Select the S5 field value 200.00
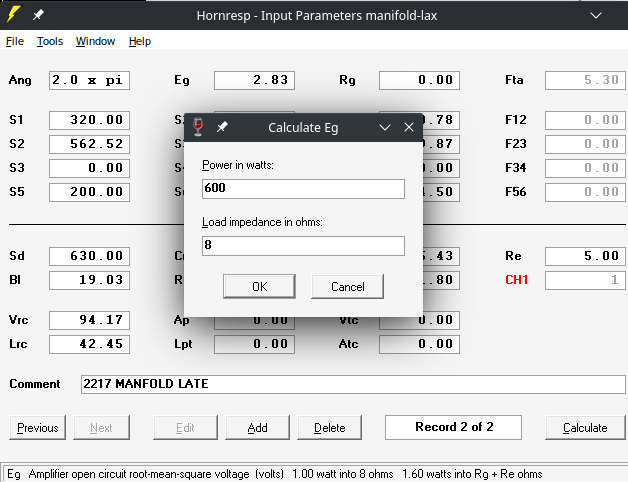This screenshot has height=482, width=628. [89, 192]
